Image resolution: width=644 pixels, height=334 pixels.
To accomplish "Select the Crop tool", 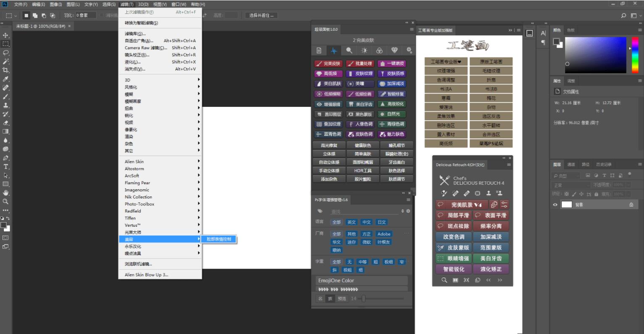I will tap(6, 70).
